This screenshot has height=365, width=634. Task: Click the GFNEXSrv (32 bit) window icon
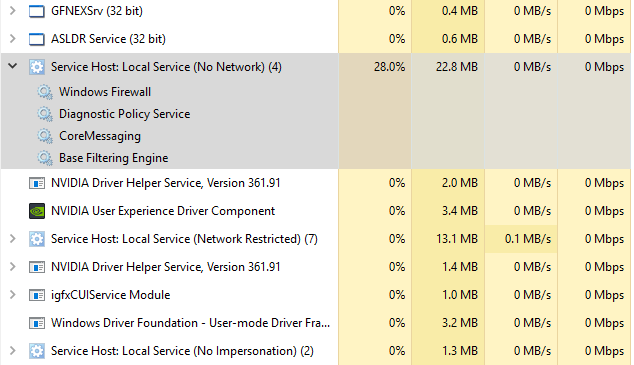[36, 11]
